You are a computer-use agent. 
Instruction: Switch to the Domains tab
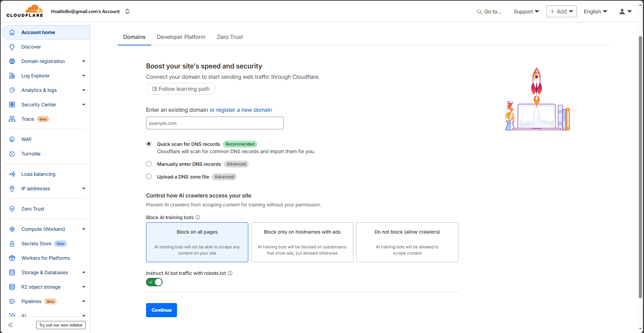tap(134, 37)
